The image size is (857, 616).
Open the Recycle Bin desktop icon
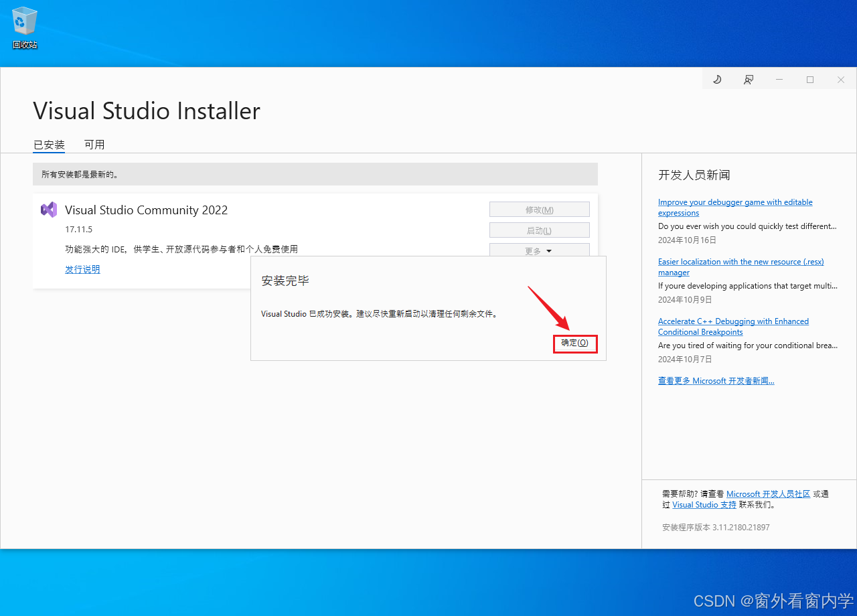[25, 28]
